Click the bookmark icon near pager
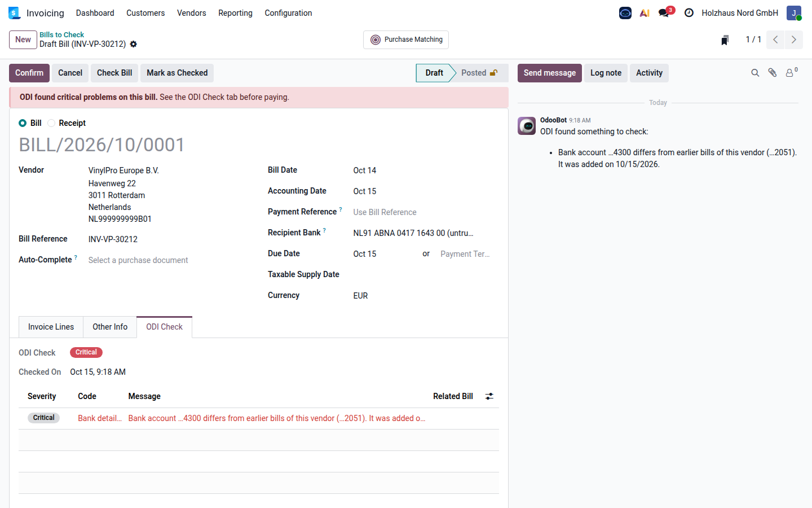The height and width of the screenshot is (508, 812). (725, 40)
